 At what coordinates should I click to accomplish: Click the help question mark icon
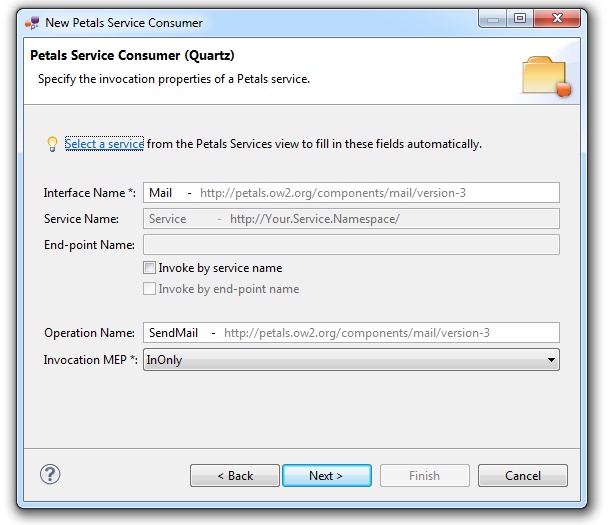(x=50, y=475)
